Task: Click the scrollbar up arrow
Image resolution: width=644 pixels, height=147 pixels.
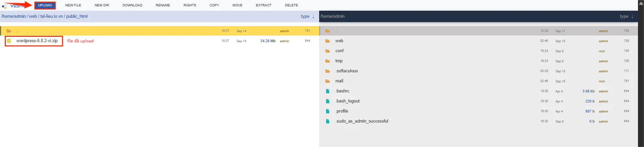Action: tap(641, 3)
